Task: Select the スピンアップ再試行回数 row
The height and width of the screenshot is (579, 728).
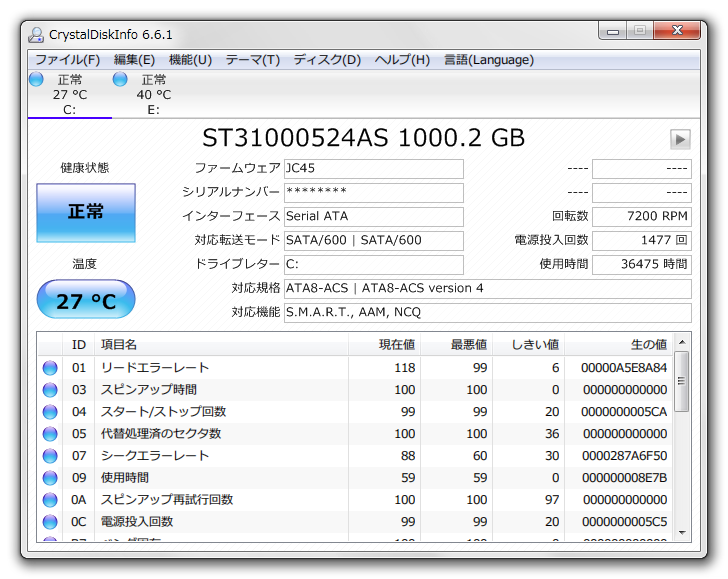Action: pyautogui.click(x=355, y=500)
